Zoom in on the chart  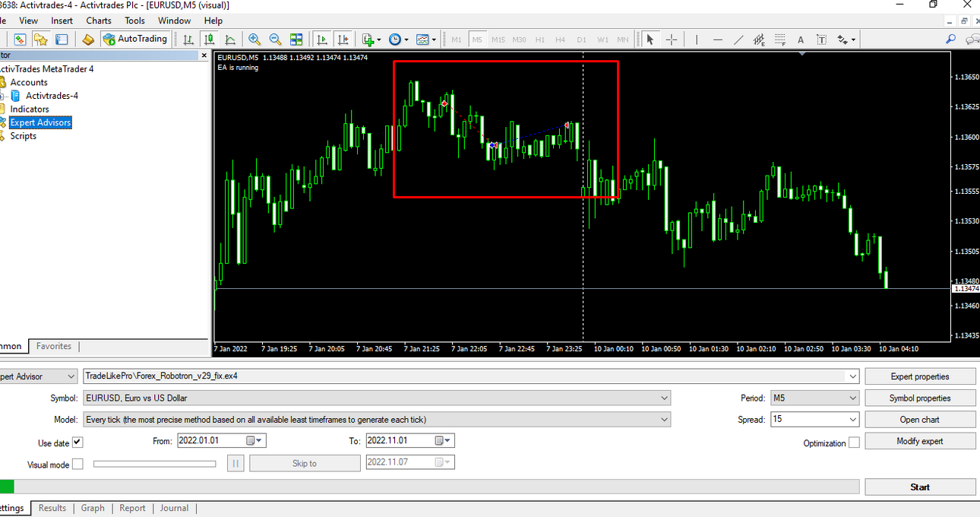(254, 40)
